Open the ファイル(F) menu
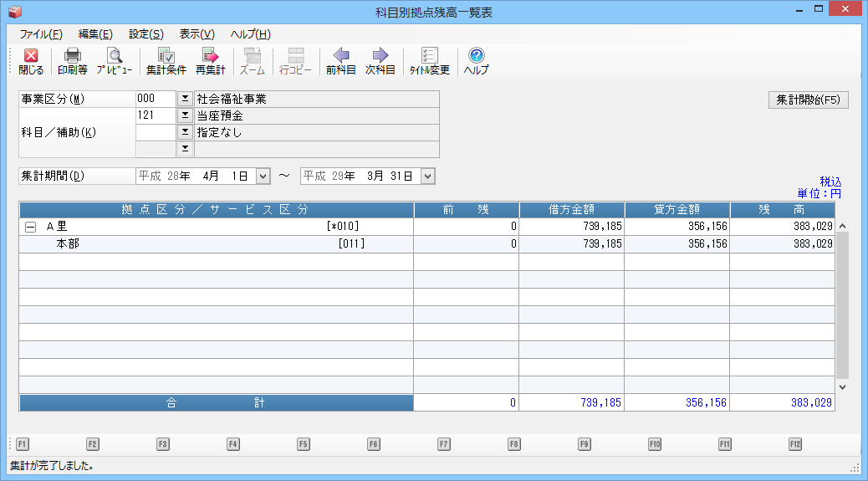The width and height of the screenshot is (868, 481). [40, 34]
